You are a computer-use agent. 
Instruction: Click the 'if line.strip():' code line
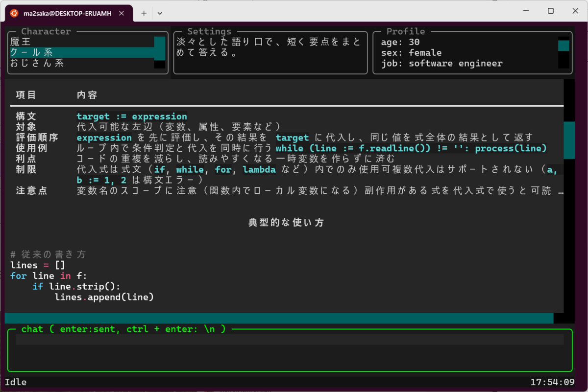click(x=76, y=287)
